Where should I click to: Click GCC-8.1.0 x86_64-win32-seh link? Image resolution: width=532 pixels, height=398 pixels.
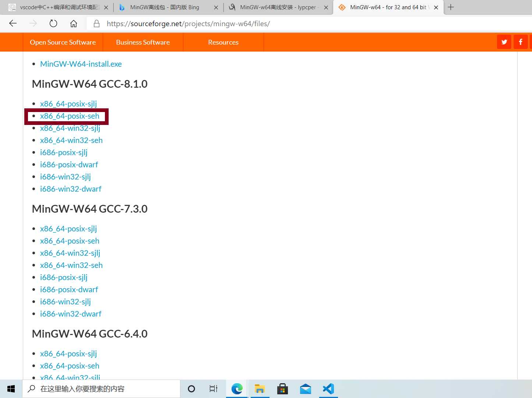click(71, 140)
